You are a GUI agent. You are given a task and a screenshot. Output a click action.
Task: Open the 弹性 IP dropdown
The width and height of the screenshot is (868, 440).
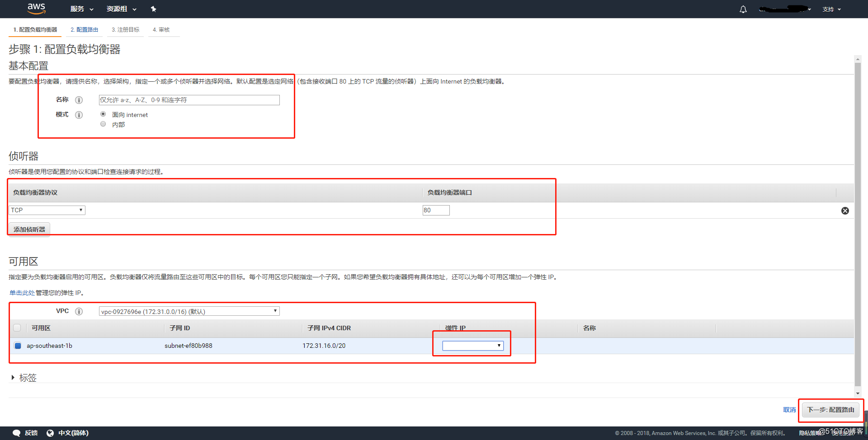(473, 346)
